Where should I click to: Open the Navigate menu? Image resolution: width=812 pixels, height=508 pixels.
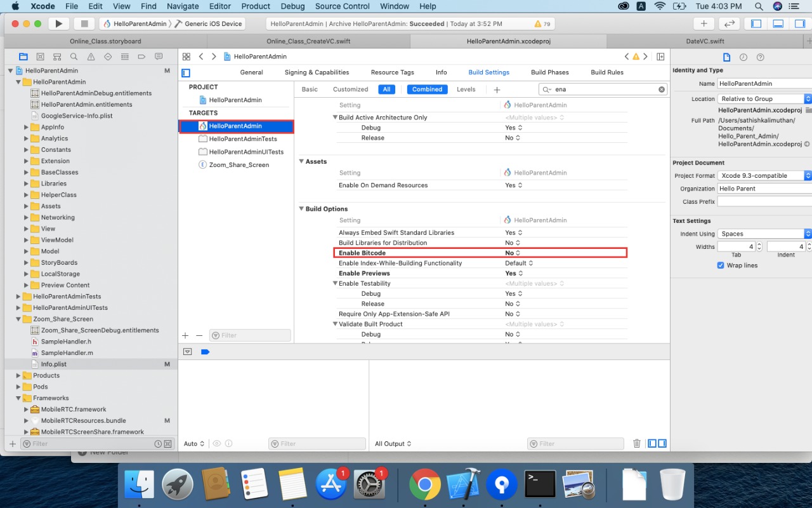pyautogui.click(x=183, y=6)
